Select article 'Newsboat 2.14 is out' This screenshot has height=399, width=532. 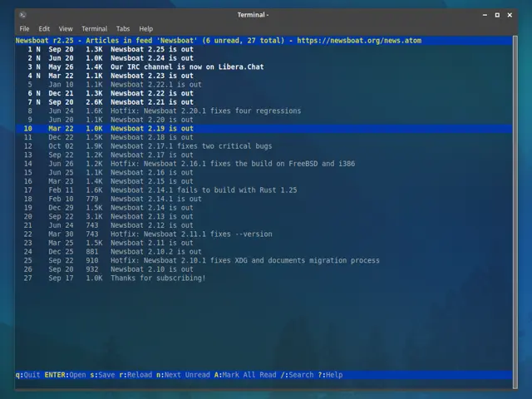[151, 208]
